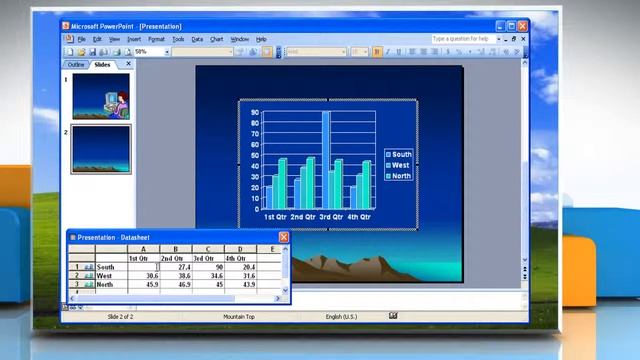Click the South row series icon in datasheet
Viewport: 640px width, 360px height.
pyautogui.click(x=89, y=267)
